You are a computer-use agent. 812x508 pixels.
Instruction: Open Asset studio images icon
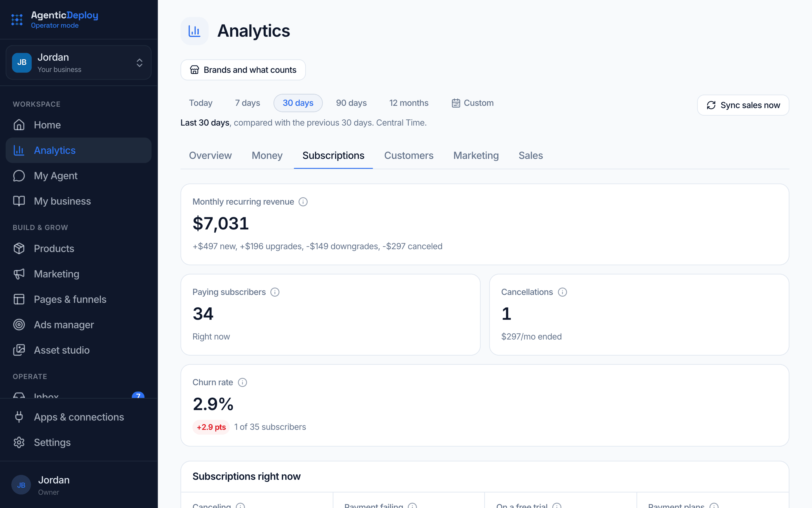[19, 350]
